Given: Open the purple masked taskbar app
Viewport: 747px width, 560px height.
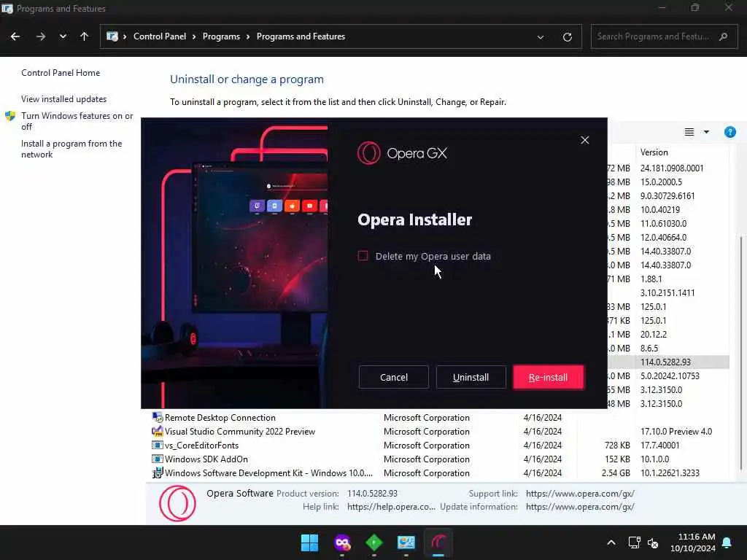Looking at the screenshot, I should point(342,542).
